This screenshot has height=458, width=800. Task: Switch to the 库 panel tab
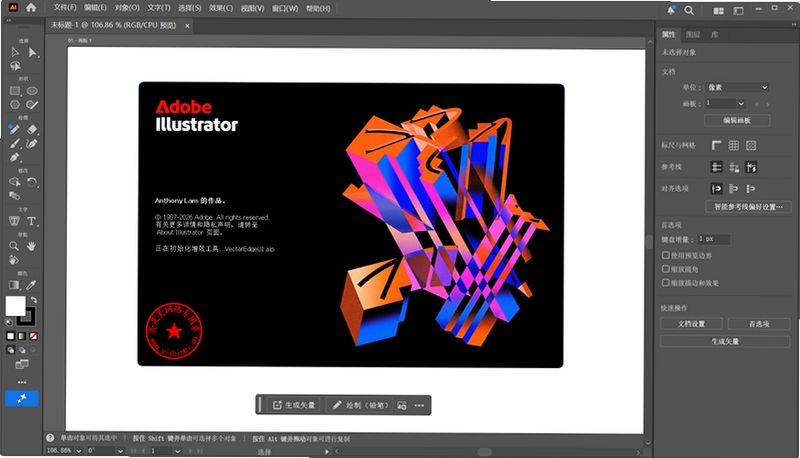coord(714,35)
